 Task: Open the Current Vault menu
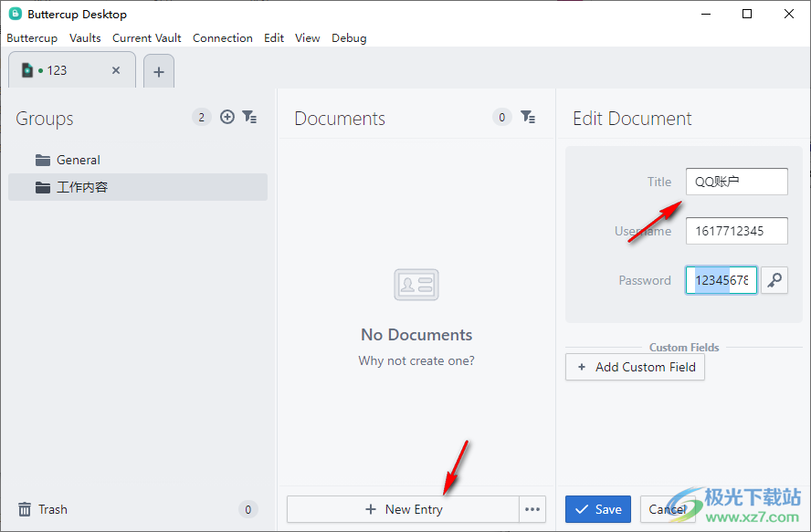pos(146,38)
